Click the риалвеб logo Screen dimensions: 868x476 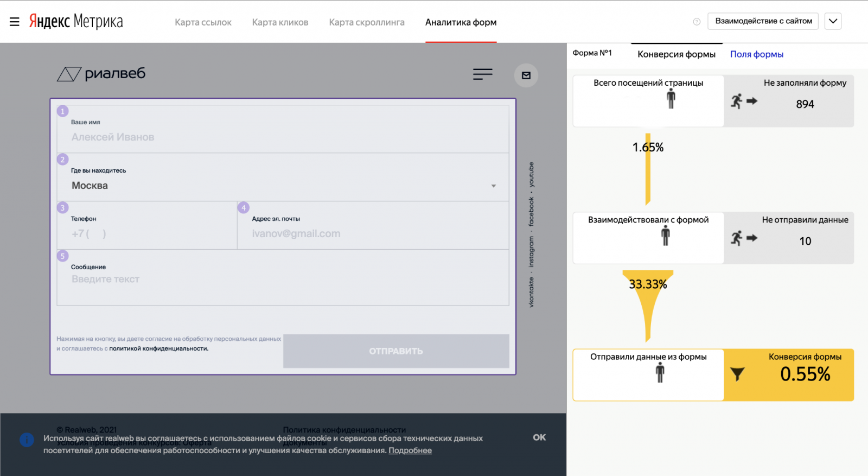pyautogui.click(x=101, y=74)
